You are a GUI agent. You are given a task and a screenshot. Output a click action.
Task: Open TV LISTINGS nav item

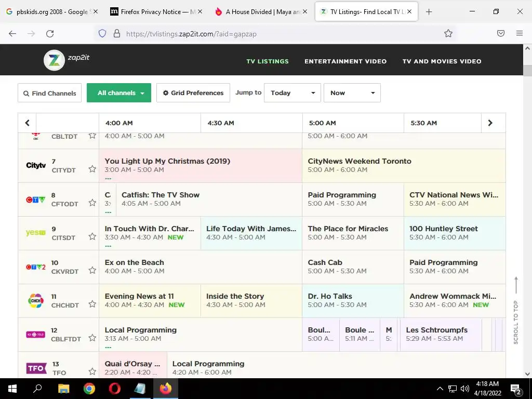tap(268, 61)
